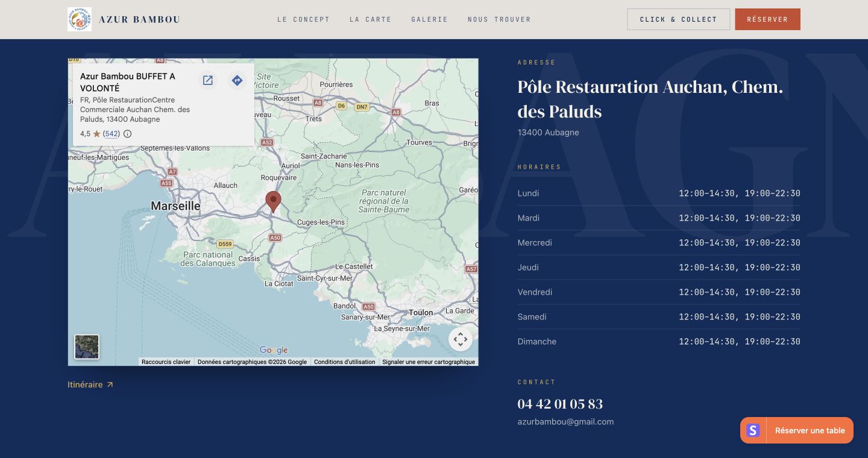Screen dimensions: 868x458
Task: Open the 542 reviews link
Action: coord(112,134)
